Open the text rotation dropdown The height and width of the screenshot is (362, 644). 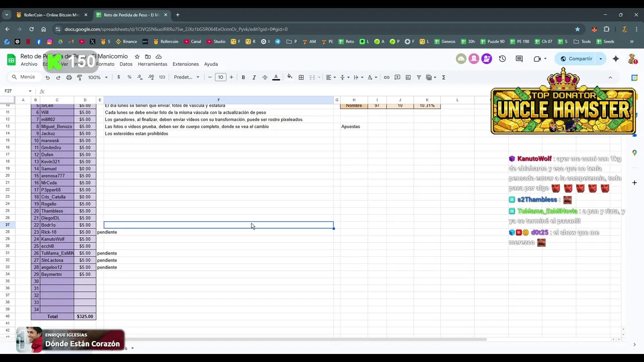click(372, 77)
